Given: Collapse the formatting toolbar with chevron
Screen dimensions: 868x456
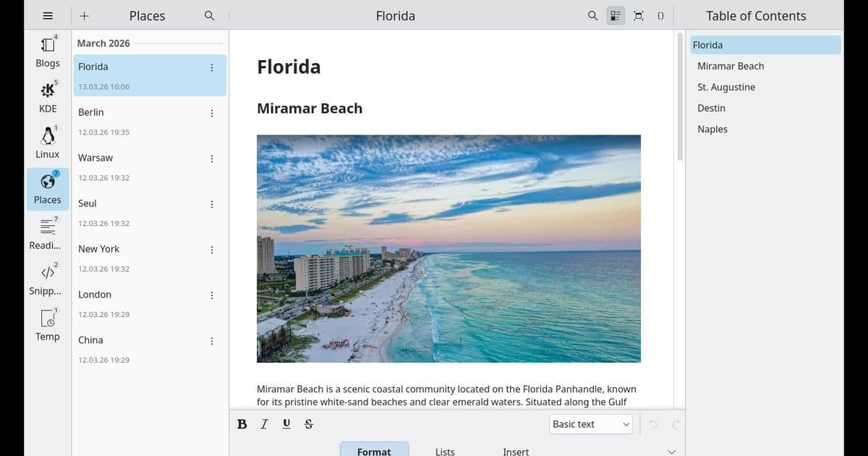Looking at the screenshot, I should (x=671, y=452).
